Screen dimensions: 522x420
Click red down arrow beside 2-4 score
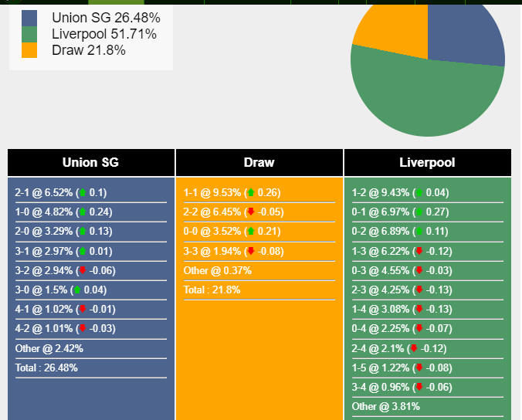tap(414, 349)
